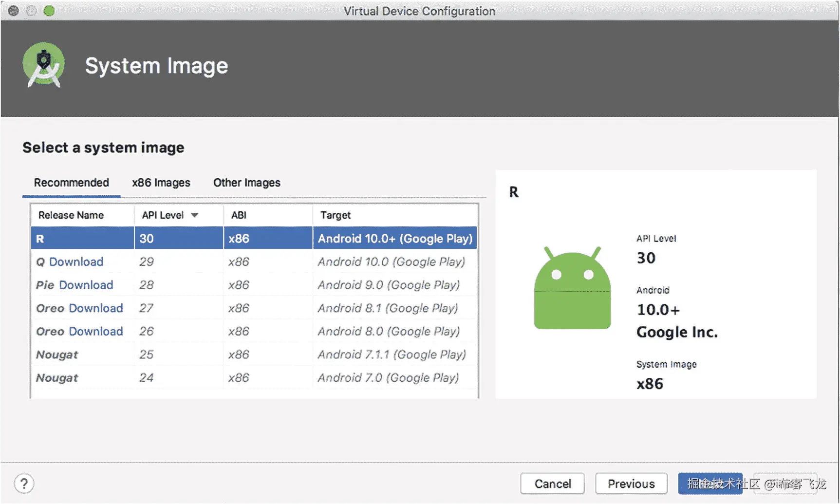
Task: Sort by the API Level dropdown arrow
Action: pyautogui.click(x=195, y=215)
